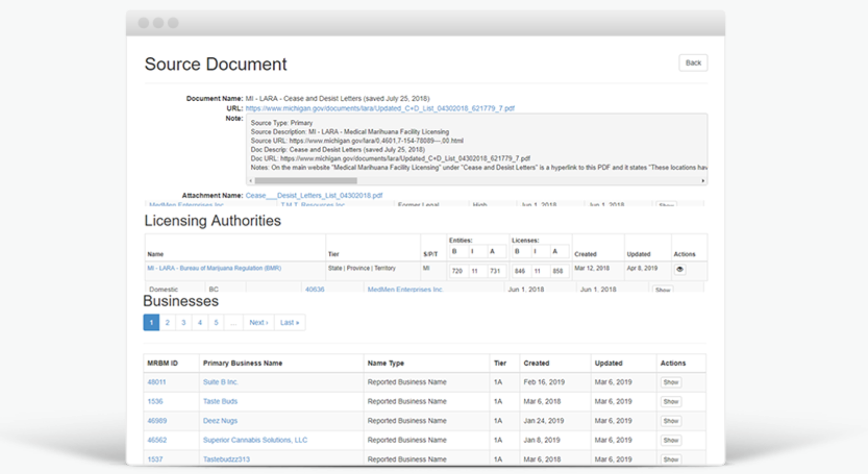This screenshot has height=474, width=868.
Task: Go to page 5 of Businesses
Action: coord(216,323)
